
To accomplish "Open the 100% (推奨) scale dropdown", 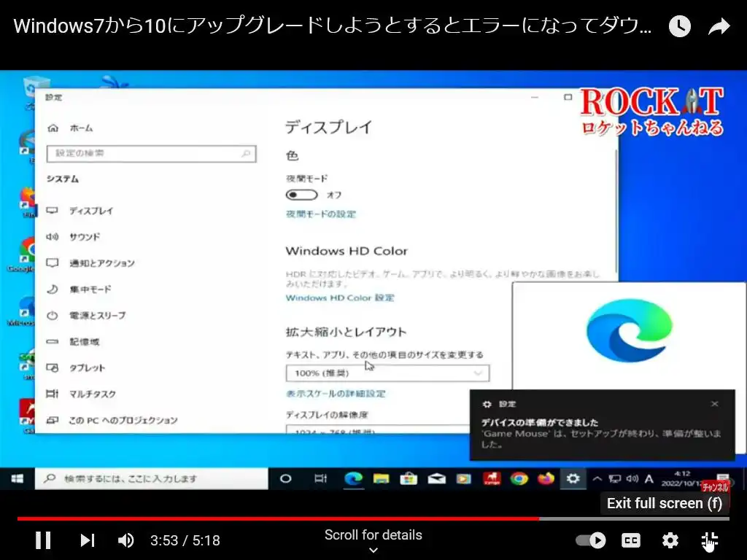I will tap(387, 373).
